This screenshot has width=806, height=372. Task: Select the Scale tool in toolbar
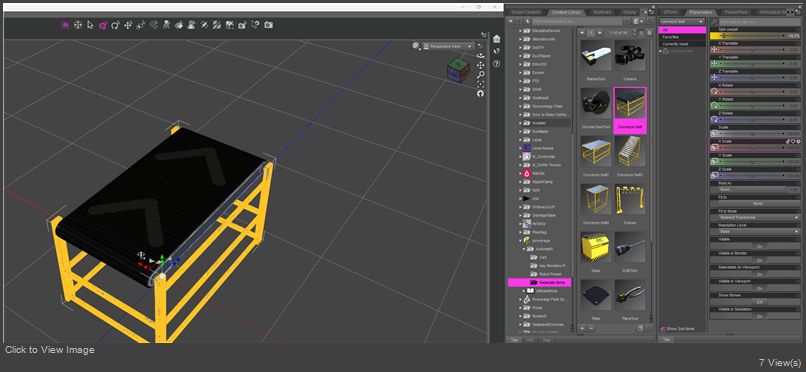(x=141, y=25)
